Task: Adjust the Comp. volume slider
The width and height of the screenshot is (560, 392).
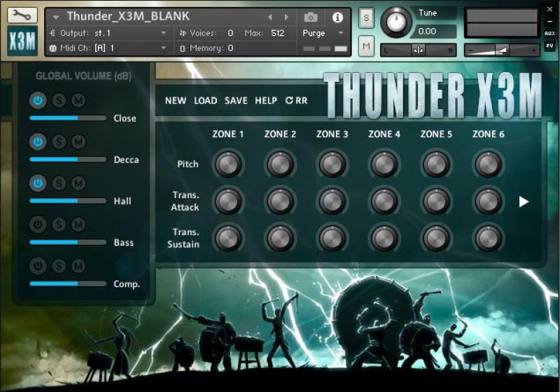Action: coord(68,283)
